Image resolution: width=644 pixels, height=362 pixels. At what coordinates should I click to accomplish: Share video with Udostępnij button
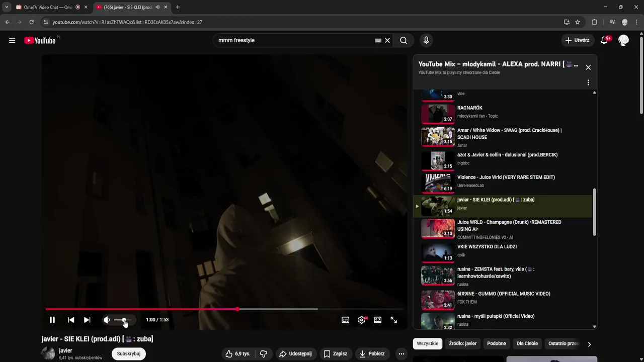click(295, 354)
